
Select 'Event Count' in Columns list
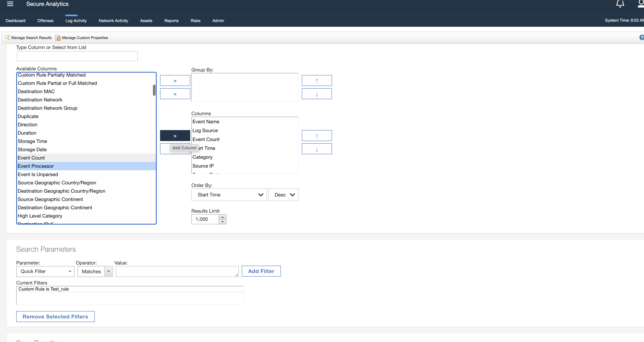[x=245, y=139]
